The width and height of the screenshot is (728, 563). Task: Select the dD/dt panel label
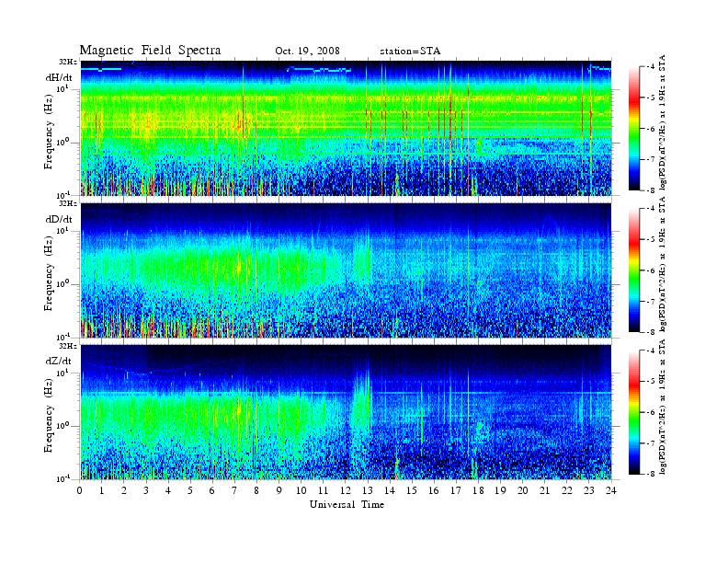[x=59, y=219]
